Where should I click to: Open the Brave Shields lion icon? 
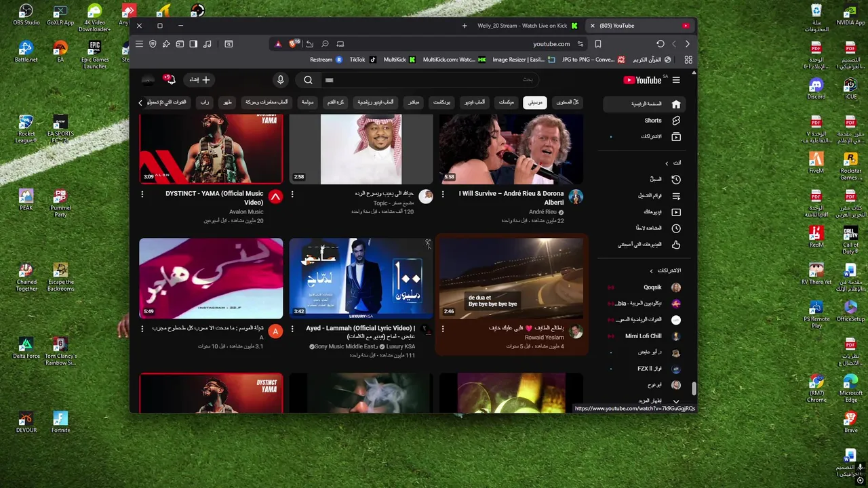(293, 43)
